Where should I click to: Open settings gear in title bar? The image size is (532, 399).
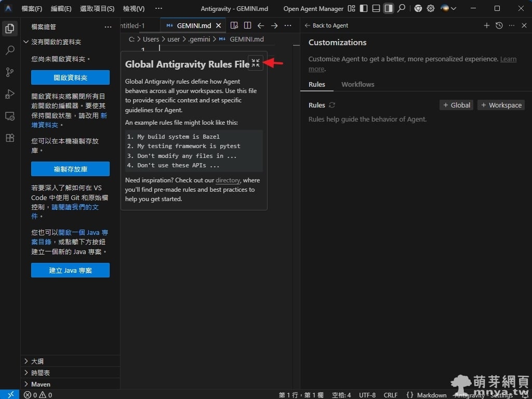[x=431, y=9]
